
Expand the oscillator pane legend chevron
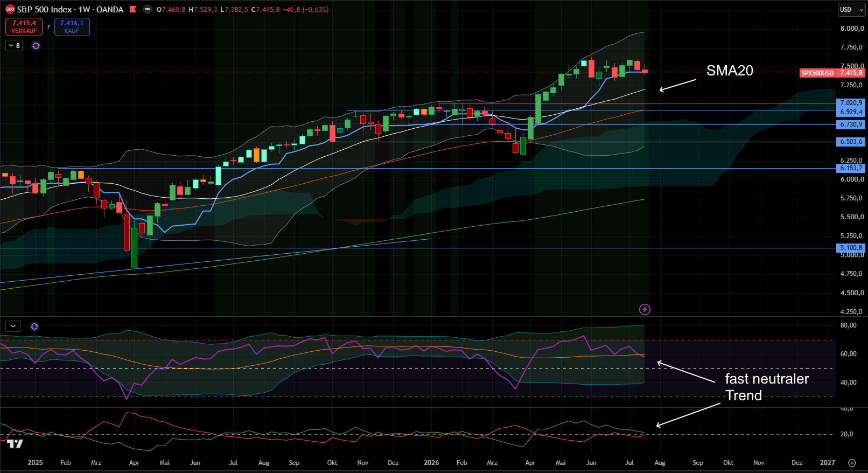point(13,326)
